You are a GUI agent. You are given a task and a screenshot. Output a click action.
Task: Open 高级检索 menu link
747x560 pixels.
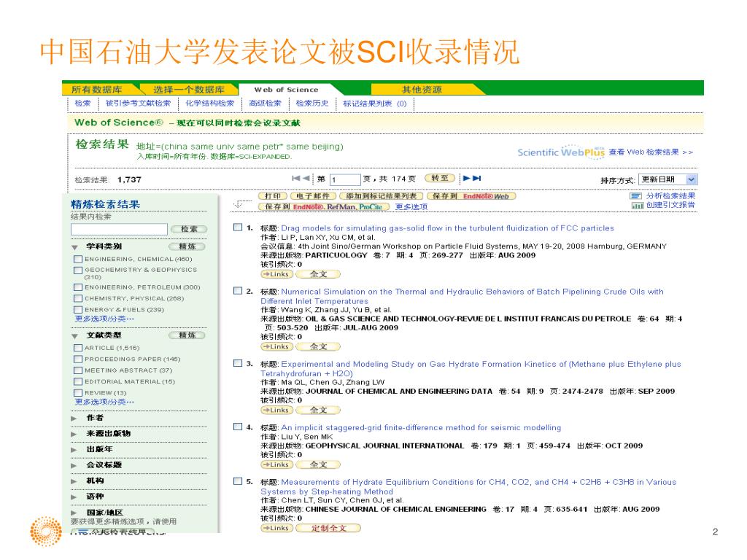coord(265,103)
